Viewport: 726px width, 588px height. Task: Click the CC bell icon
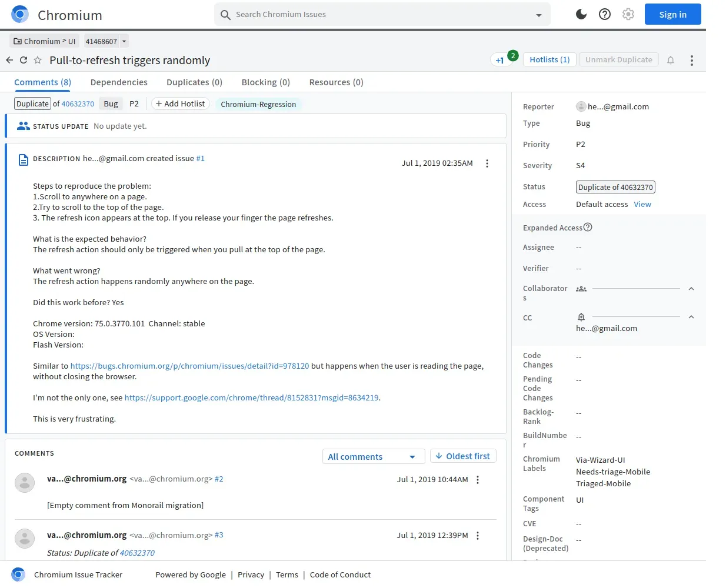(581, 317)
